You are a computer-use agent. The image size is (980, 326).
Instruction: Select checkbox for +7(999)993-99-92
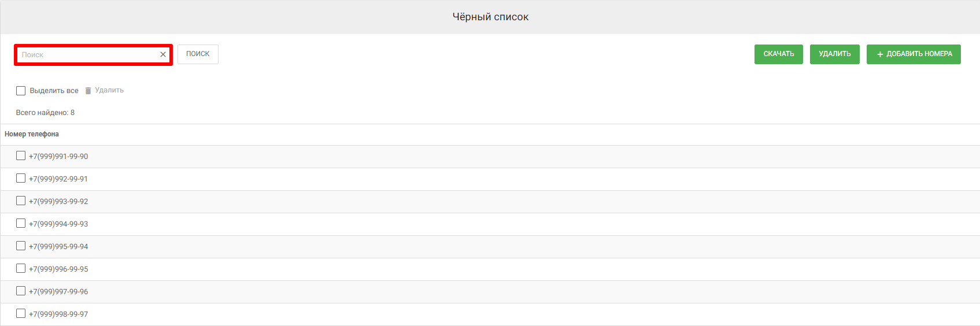pyautogui.click(x=21, y=201)
